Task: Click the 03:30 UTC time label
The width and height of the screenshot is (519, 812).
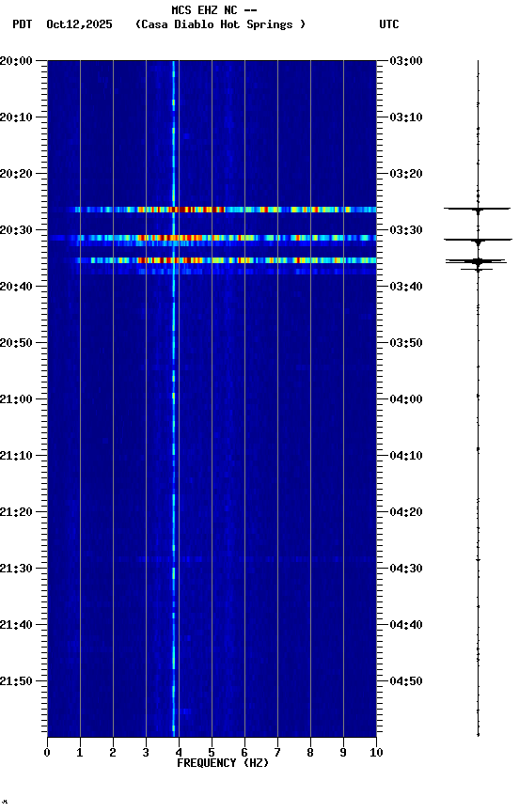Action: (406, 230)
